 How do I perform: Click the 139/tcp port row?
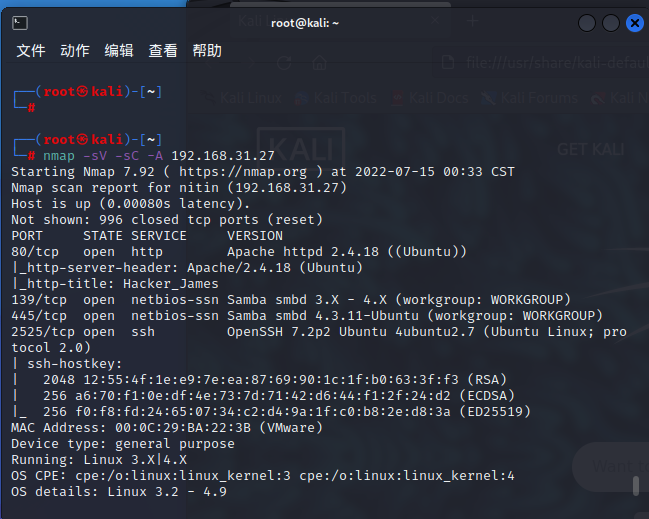coord(291,300)
